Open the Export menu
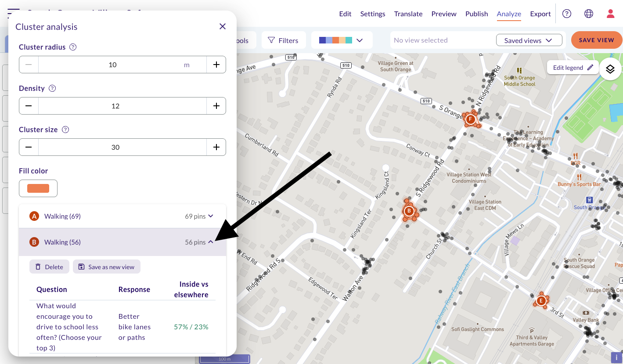Viewport: 623px width, 364px height. coord(540,14)
